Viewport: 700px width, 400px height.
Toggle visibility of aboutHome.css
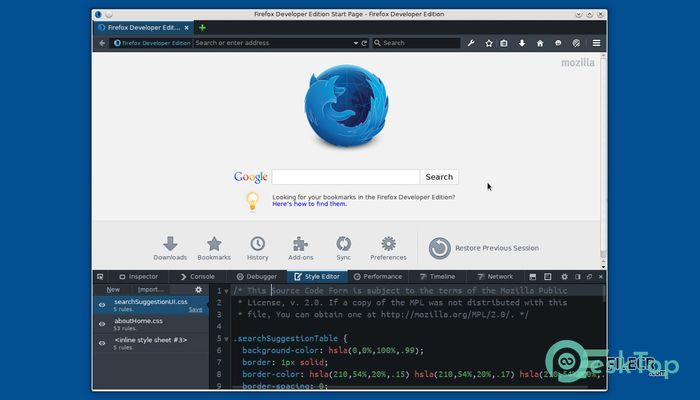tap(102, 324)
